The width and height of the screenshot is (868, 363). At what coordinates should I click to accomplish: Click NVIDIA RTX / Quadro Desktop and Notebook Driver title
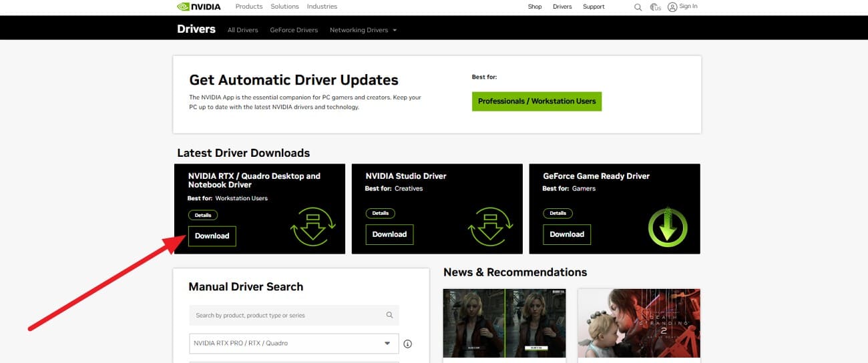coord(254,180)
